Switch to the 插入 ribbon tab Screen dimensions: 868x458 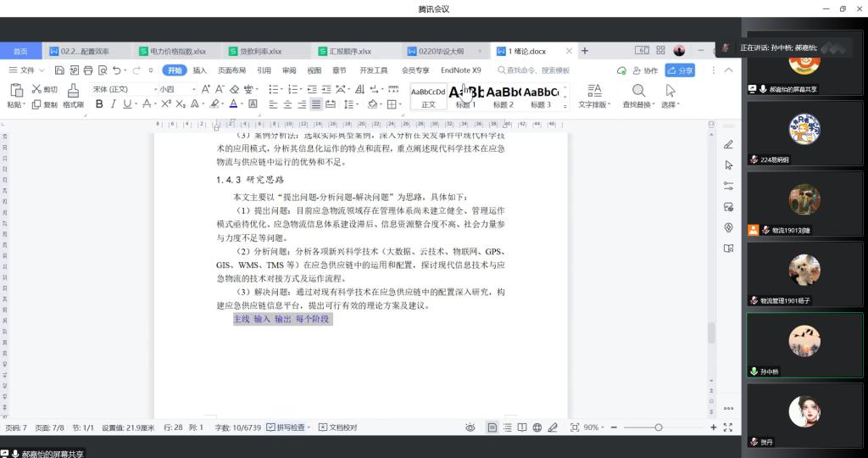click(199, 70)
